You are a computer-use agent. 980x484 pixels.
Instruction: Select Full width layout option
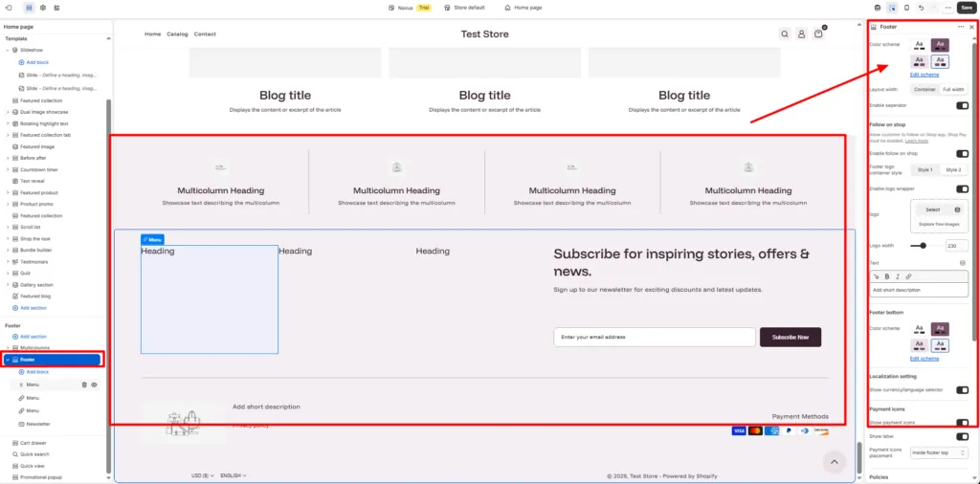(x=954, y=89)
